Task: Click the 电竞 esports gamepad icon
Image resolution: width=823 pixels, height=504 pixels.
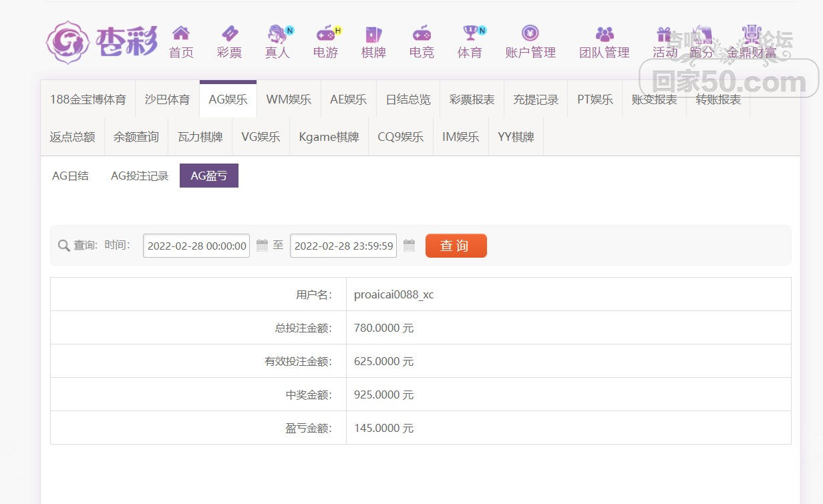Action: [x=422, y=33]
